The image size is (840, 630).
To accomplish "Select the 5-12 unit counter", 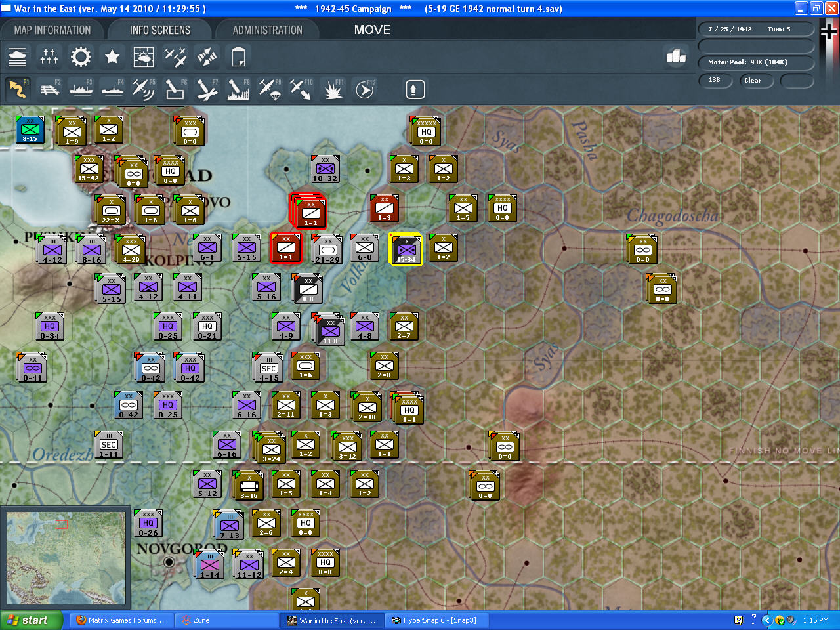I will tap(207, 484).
